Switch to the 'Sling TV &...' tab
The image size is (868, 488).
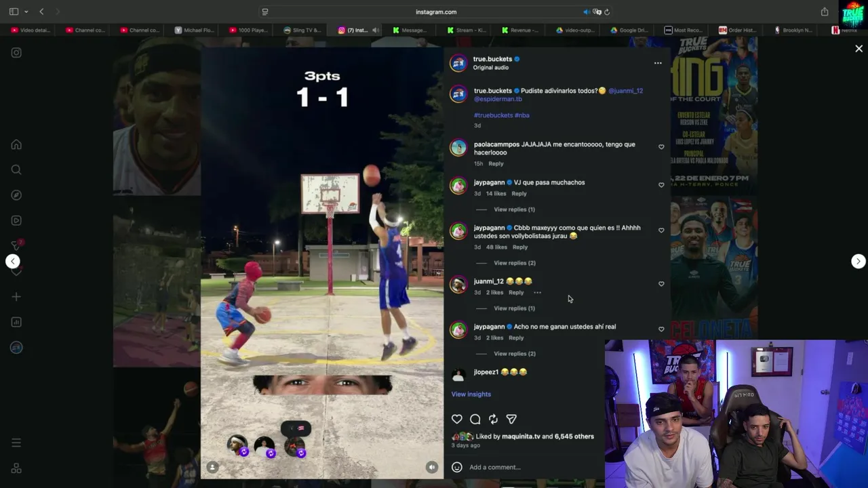[x=304, y=30]
